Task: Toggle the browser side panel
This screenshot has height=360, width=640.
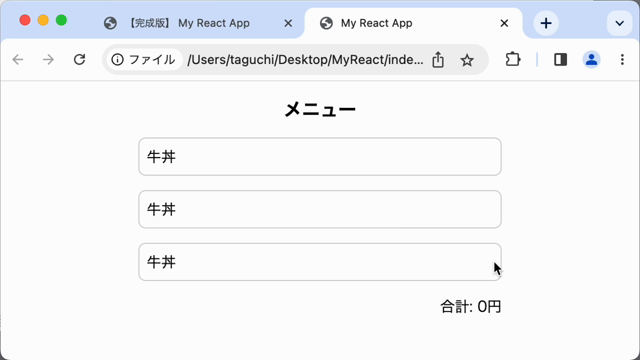Action: coord(560,60)
